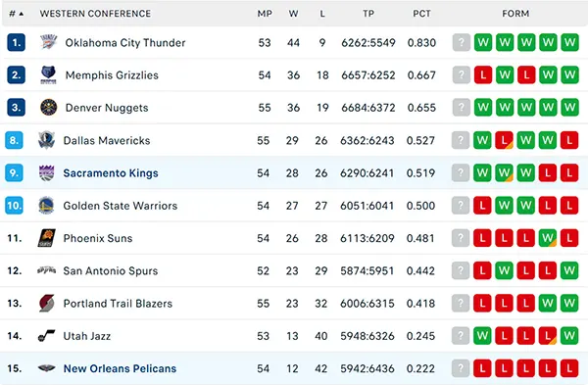588x385 pixels.
Task: Click the Utah Jazz note logo
Action: tap(46, 335)
